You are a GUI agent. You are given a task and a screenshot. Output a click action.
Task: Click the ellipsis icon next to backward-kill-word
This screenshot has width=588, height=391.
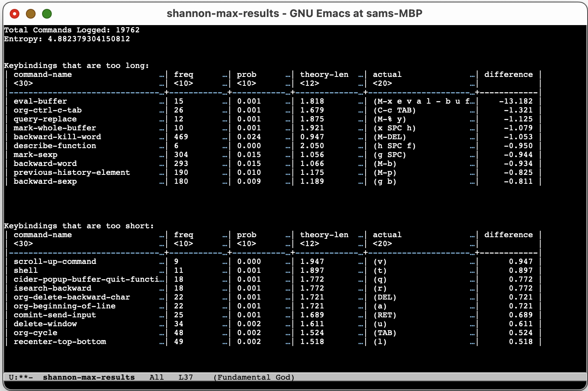[162, 137]
